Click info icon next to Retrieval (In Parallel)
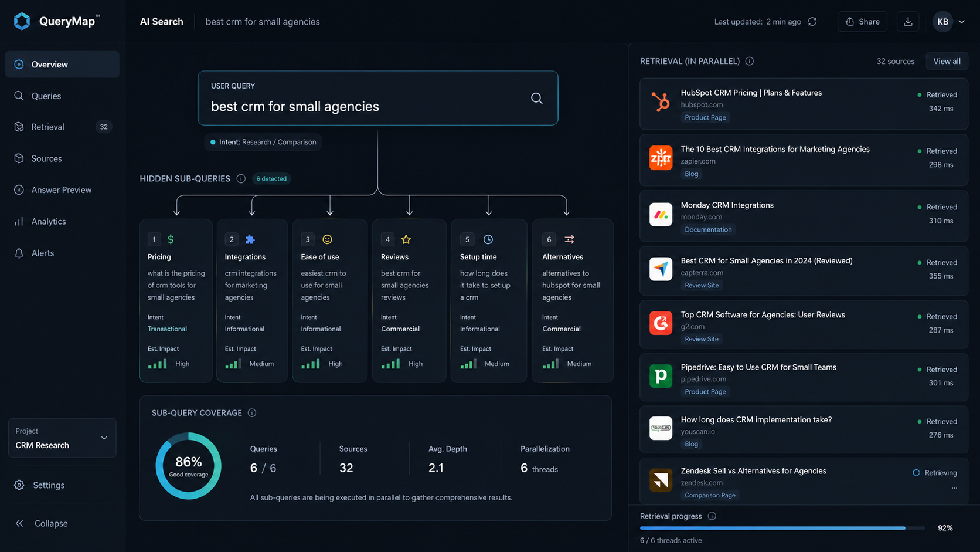The height and width of the screenshot is (552, 980). click(749, 61)
